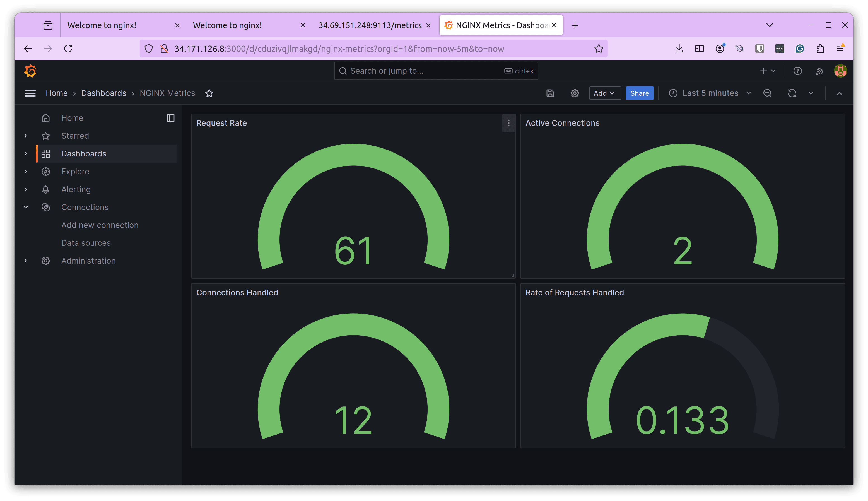The height and width of the screenshot is (501, 868).
Task: Click the Connections Handled value 12
Action: point(353,420)
